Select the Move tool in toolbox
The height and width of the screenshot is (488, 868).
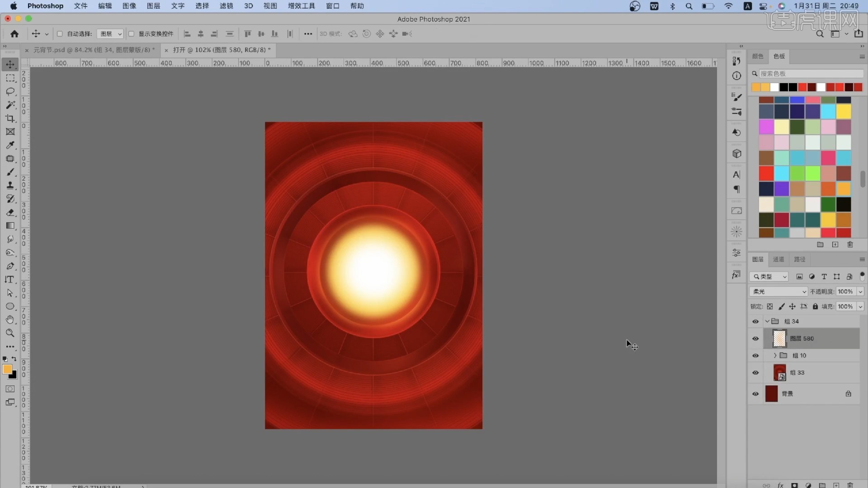[10, 65]
